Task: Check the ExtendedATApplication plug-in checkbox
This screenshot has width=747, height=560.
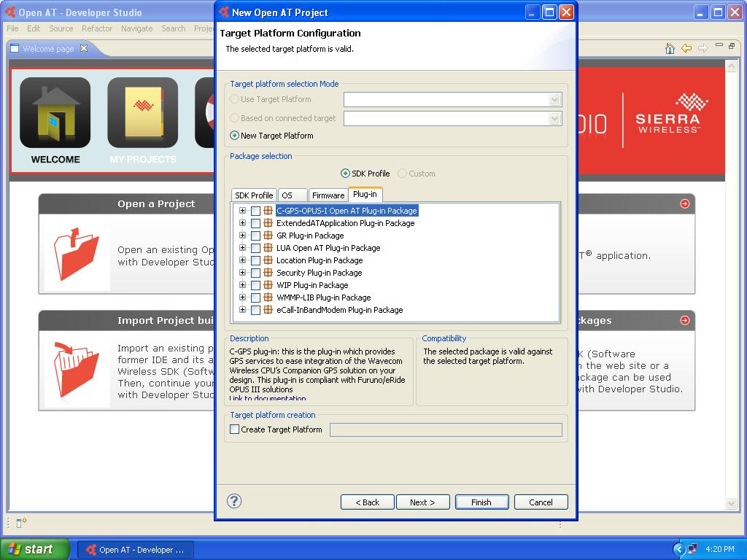Action: pyautogui.click(x=256, y=223)
